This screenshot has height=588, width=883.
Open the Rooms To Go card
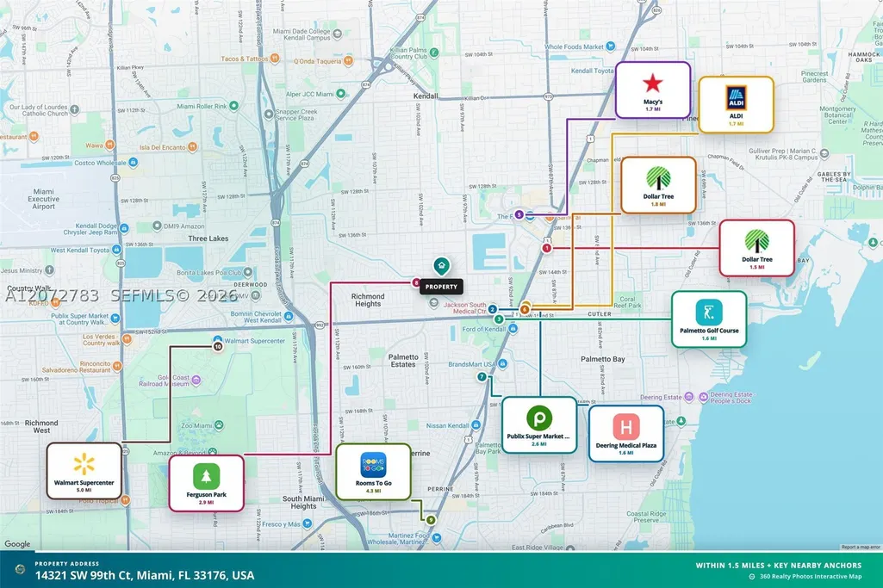(373, 472)
